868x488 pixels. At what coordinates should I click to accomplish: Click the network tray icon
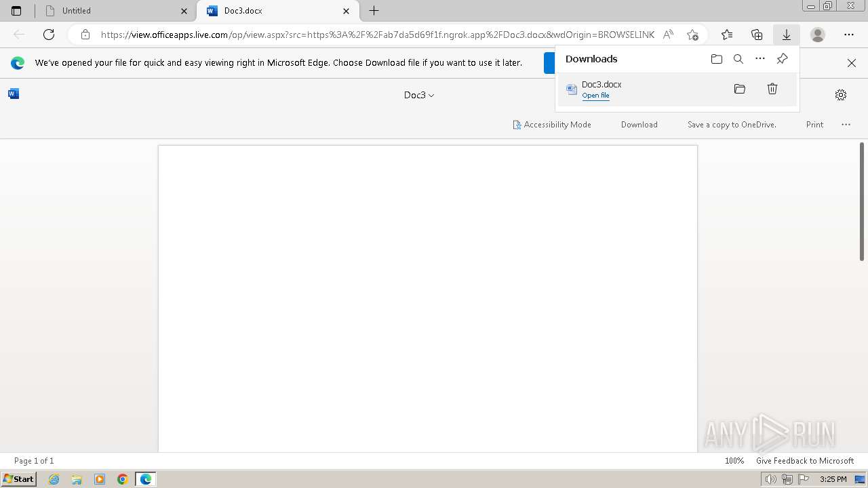[787, 479]
